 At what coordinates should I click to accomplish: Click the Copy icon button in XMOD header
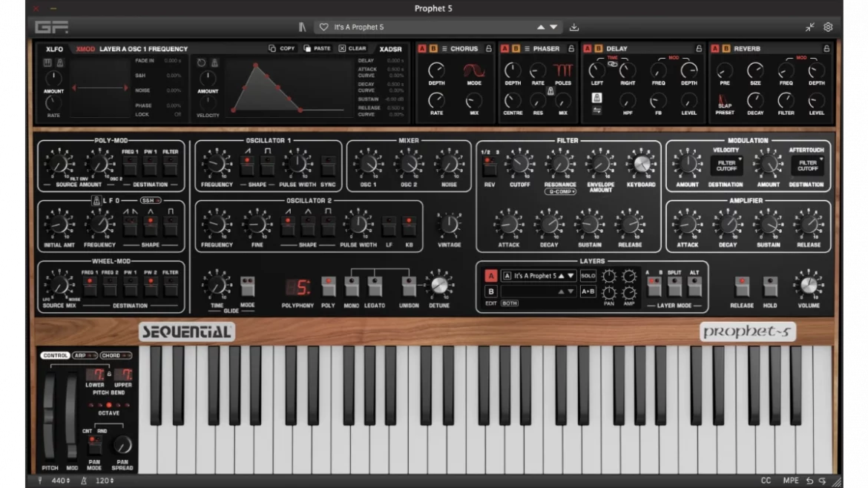282,49
